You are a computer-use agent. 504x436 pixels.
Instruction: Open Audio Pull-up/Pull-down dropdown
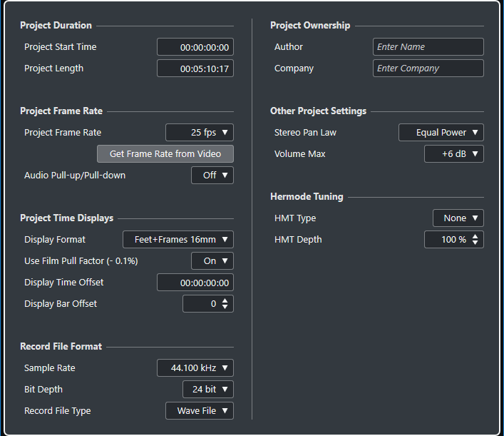point(212,176)
